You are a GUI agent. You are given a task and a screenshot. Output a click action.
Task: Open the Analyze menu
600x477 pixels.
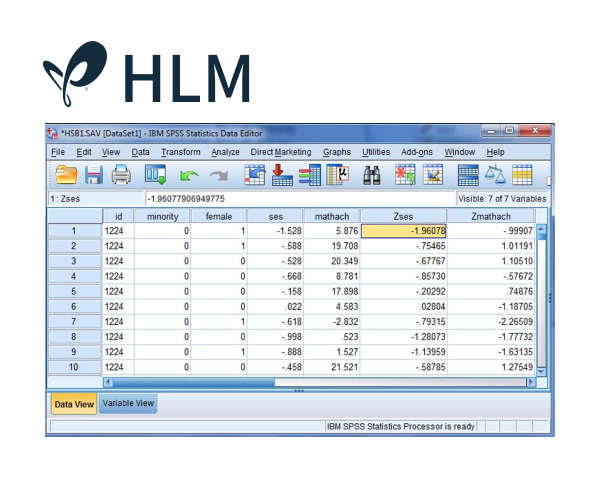coord(225,152)
